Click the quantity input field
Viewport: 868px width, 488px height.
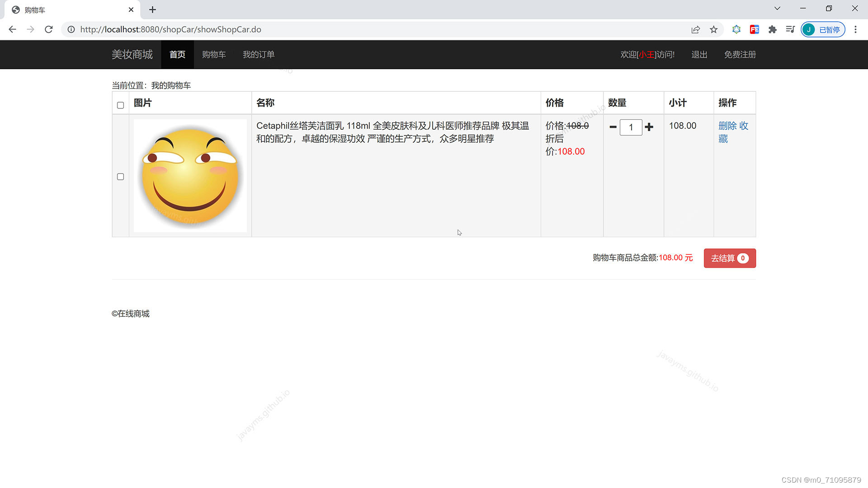click(631, 127)
